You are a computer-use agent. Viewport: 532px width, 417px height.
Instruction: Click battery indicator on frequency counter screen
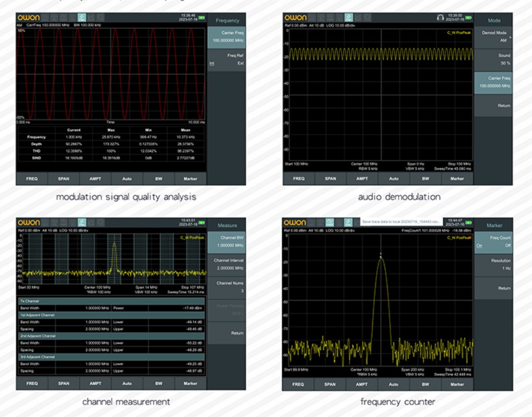[x=468, y=223]
